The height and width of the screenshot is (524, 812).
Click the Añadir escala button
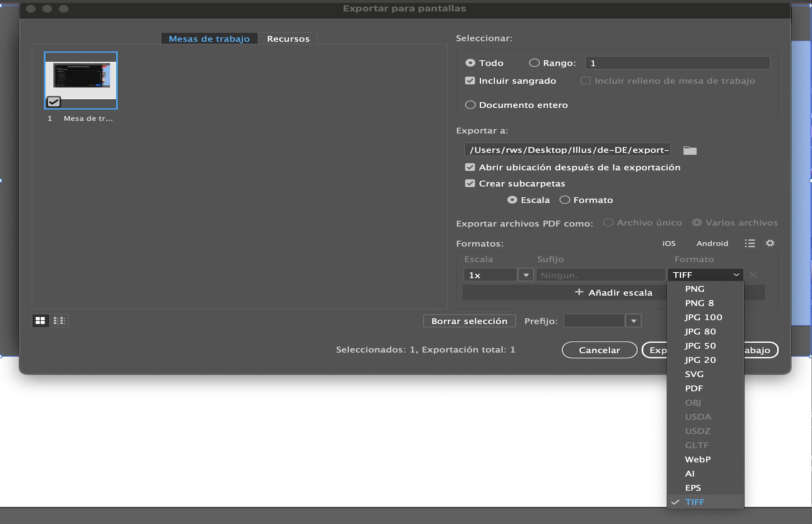(614, 292)
